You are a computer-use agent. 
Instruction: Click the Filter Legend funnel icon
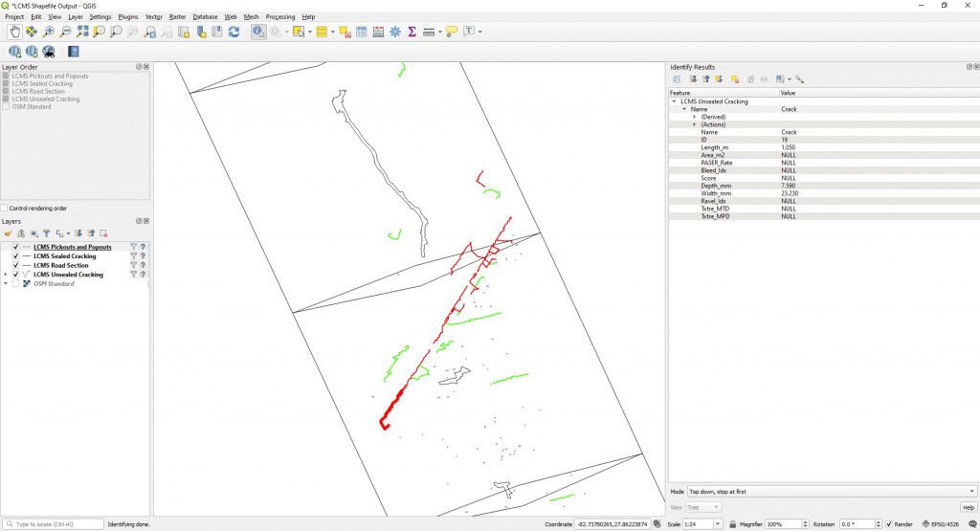click(x=46, y=233)
